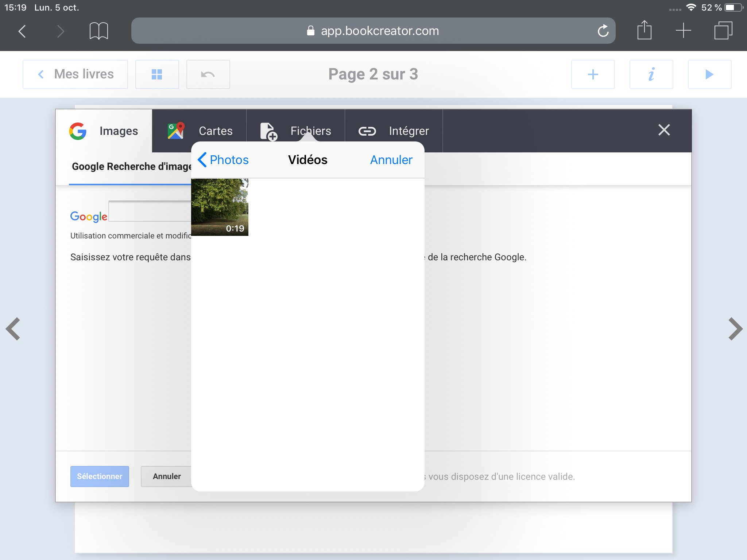Tap Annuler in the Vidéos popover

(x=391, y=160)
